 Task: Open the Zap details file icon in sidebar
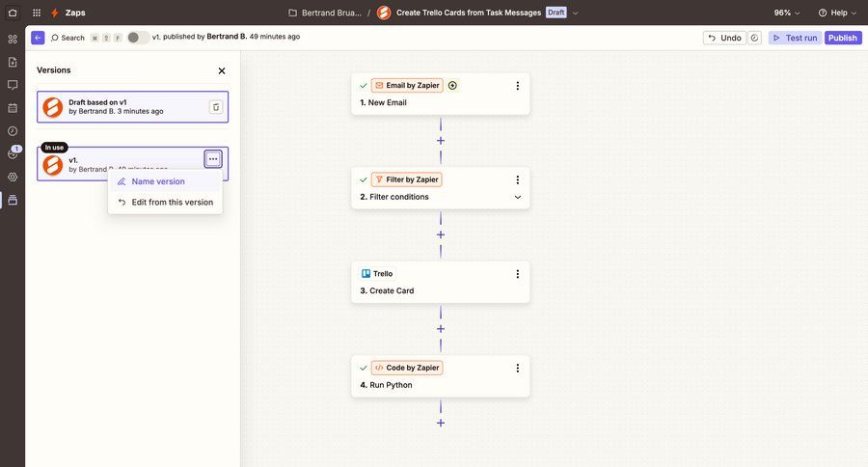tap(13, 62)
